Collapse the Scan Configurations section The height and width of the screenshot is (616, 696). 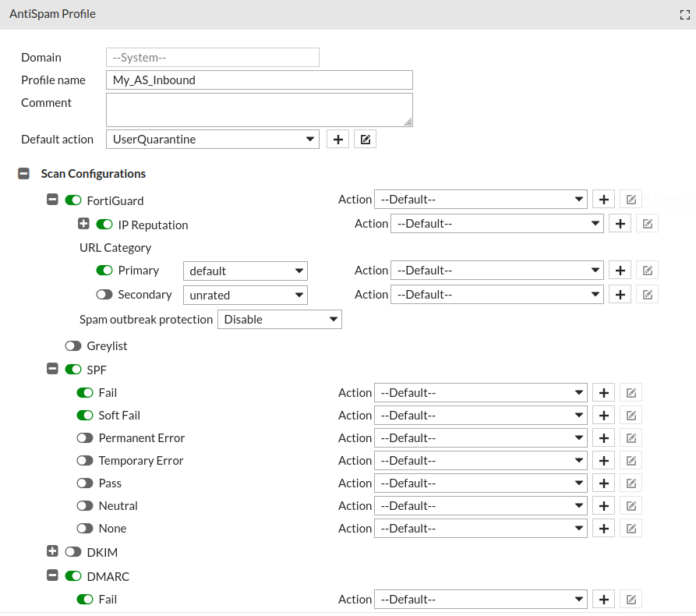24,174
